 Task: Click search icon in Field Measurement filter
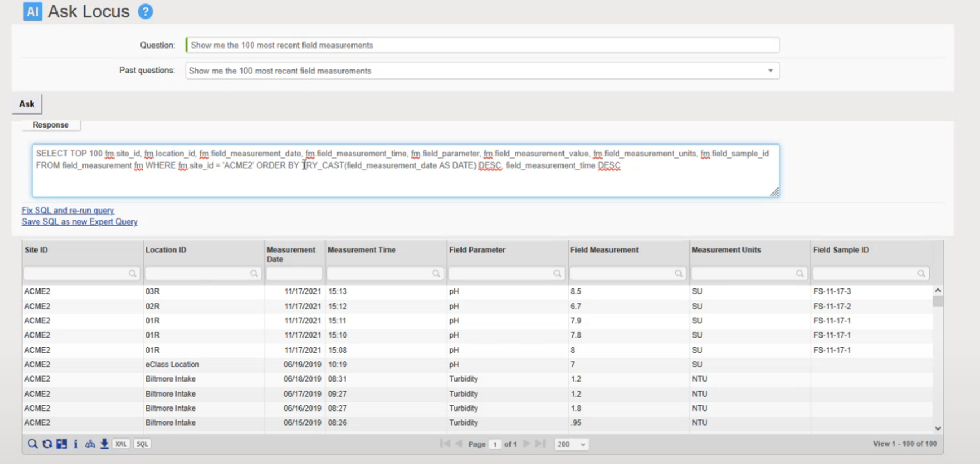(678, 273)
